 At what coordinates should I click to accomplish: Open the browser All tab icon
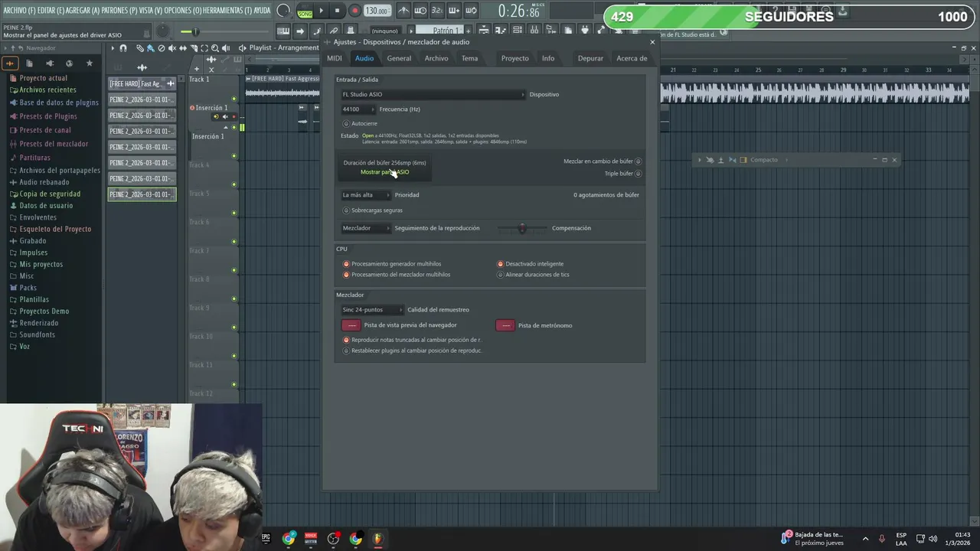10,63
